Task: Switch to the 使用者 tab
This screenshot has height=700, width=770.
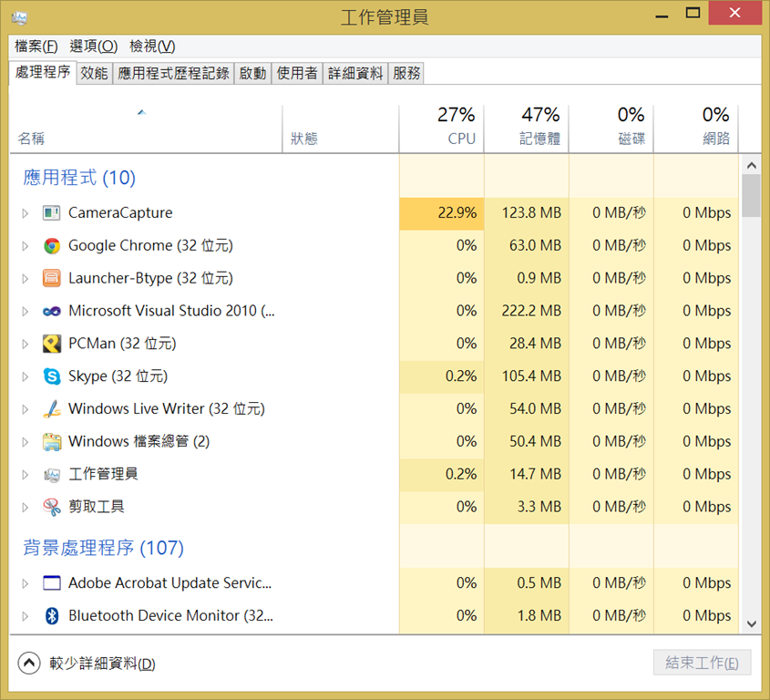Action: [x=297, y=73]
